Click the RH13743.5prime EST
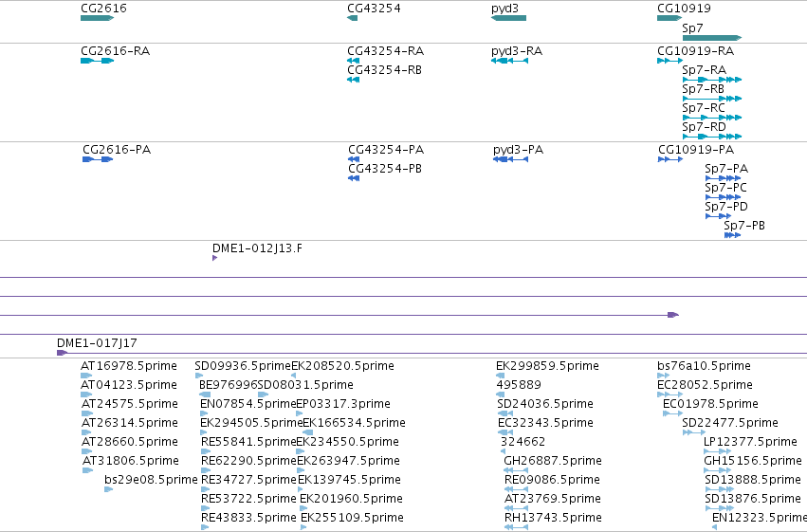The height and width of the screenshot is (532, 807). pos(516,527)
